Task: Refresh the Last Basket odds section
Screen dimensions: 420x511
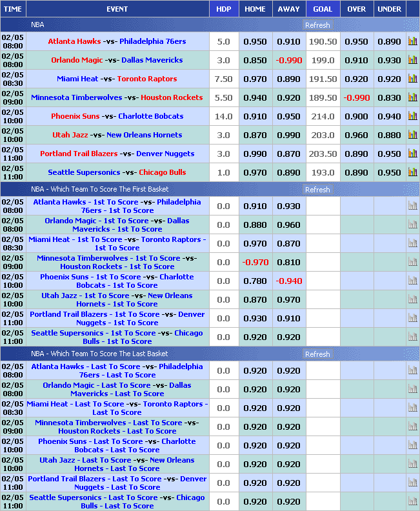Action: click(x=317, y=354)
